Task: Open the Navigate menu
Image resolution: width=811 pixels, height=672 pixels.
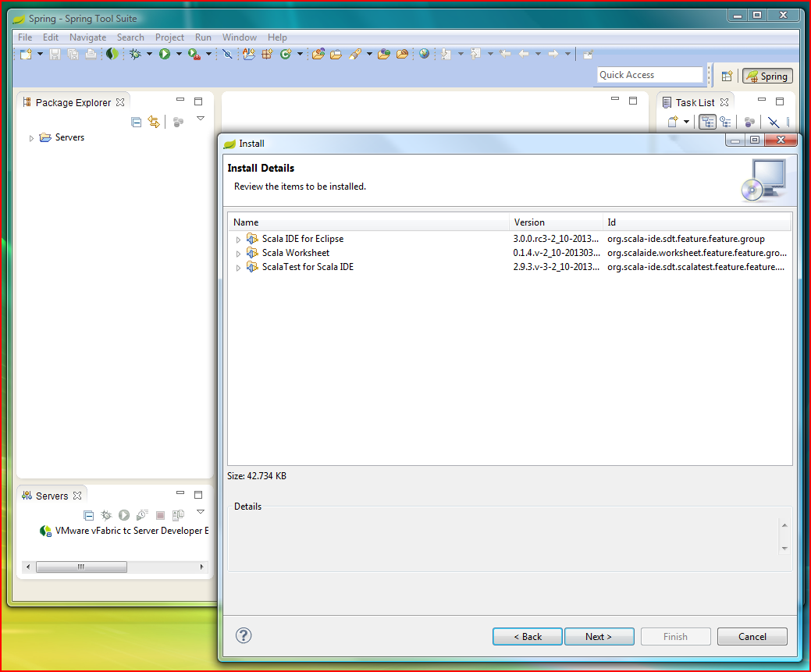Action: click(x=87, y=37)
